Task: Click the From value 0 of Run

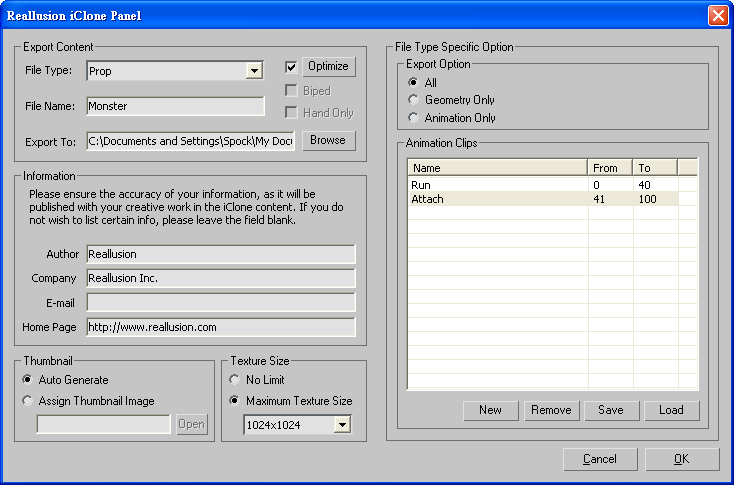Action: pos(596,185)
